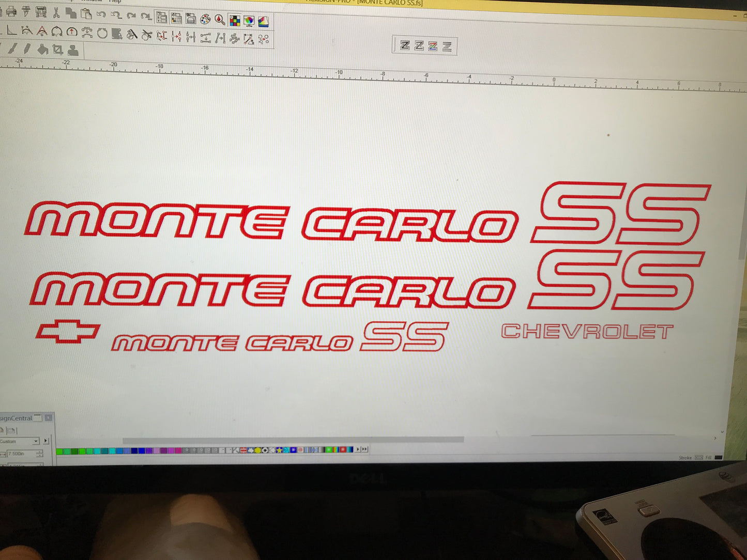747x560 pixels.
Task: Click the Print icon in the toolbar
Action: coord(11,11)
